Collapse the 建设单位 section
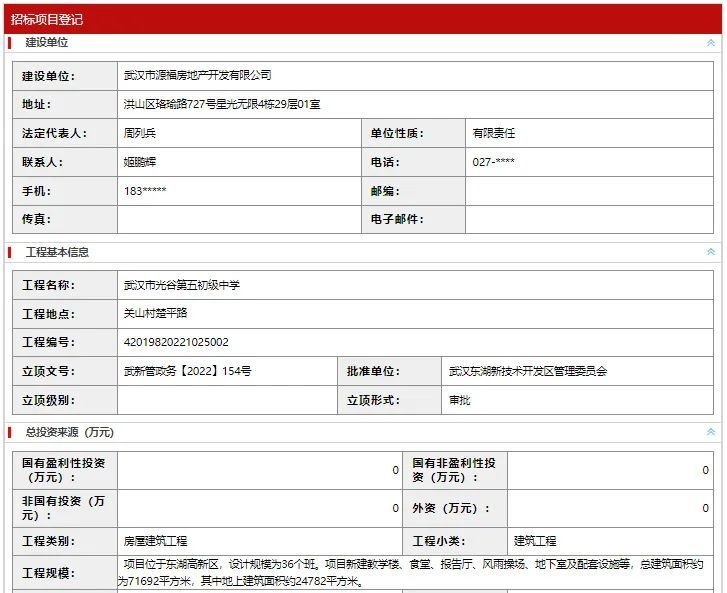The height and width of the screenshot is (593, 727). pyautogui.click(x=710, y=43)
